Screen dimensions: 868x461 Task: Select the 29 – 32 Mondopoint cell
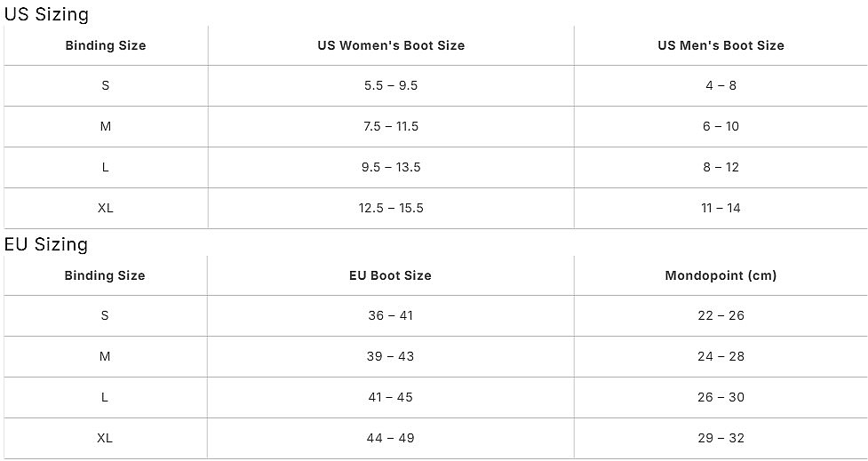pyautogui.click(x=721, y=438)
